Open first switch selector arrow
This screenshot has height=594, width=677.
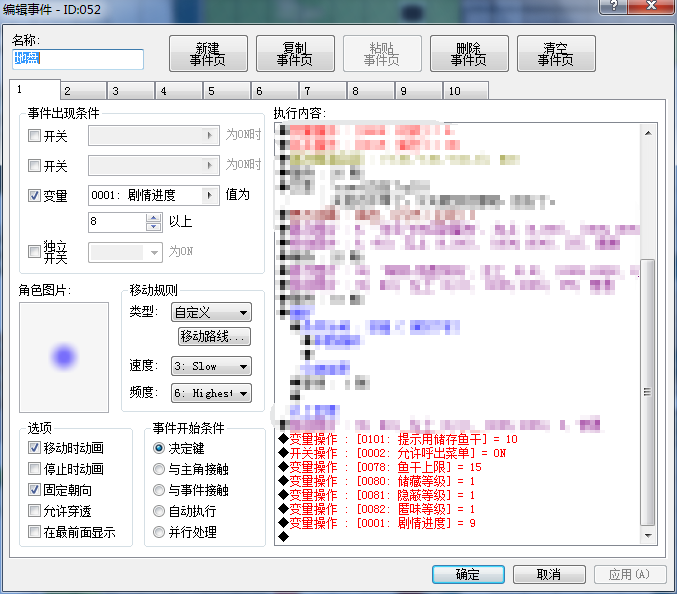coord(210,136)
